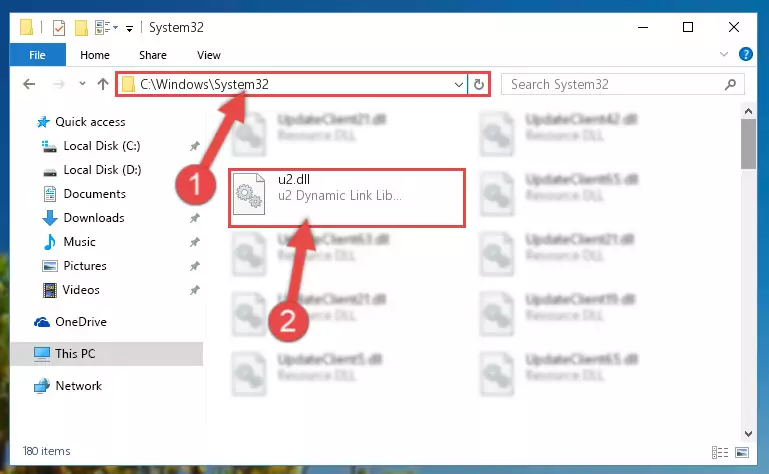Open Pictures in the sidebar
This screenshot has height=474, width=769.
75,266
